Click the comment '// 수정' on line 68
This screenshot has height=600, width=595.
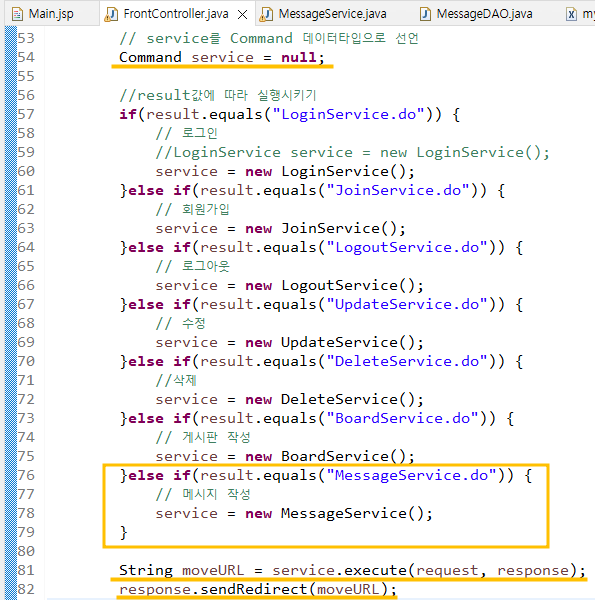pyautogui.click(x=181, y=323)
